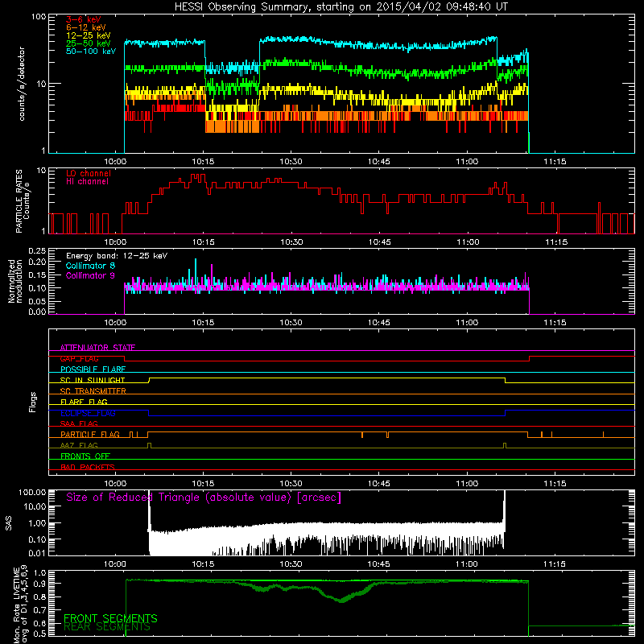Click the SAA_FLAG label
Viewport: 644px width, 644px height.
[x=79, y=423]
